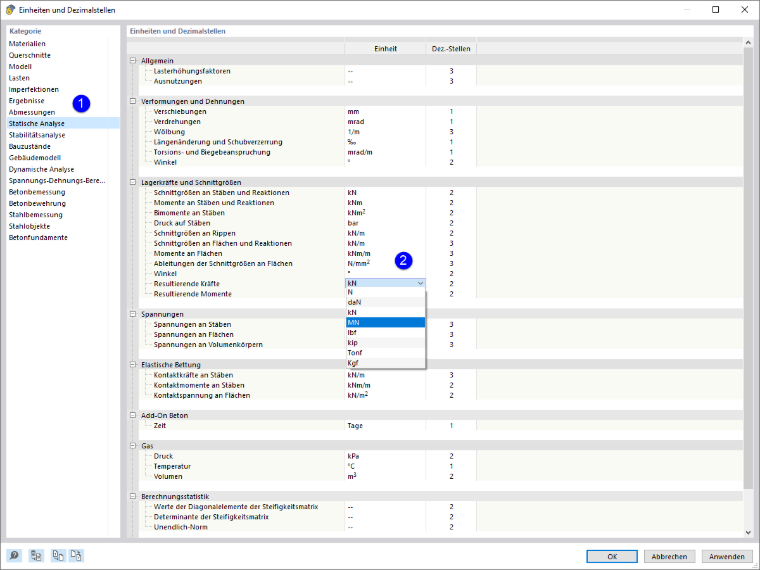
Task: Choose N in the unit dropdown list
Action: [386, 292]
